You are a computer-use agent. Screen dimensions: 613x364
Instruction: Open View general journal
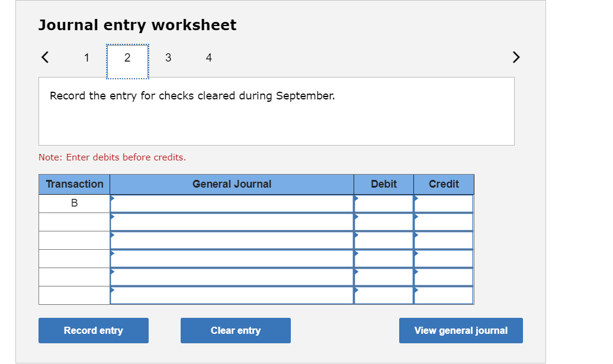point(461,330)
